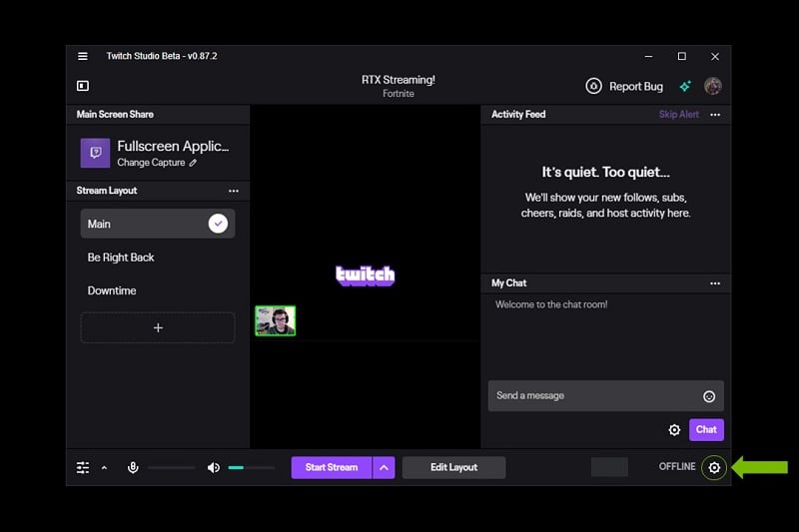Viewport: 799px width, 532px height.
Task: Expand Start Stream options arrow
Action: pyautogui.click(x=384, y=467)
